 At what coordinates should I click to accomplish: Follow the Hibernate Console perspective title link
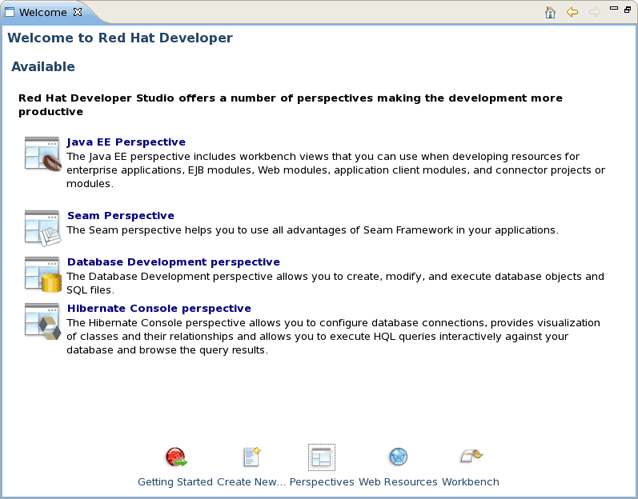point(159,308)
